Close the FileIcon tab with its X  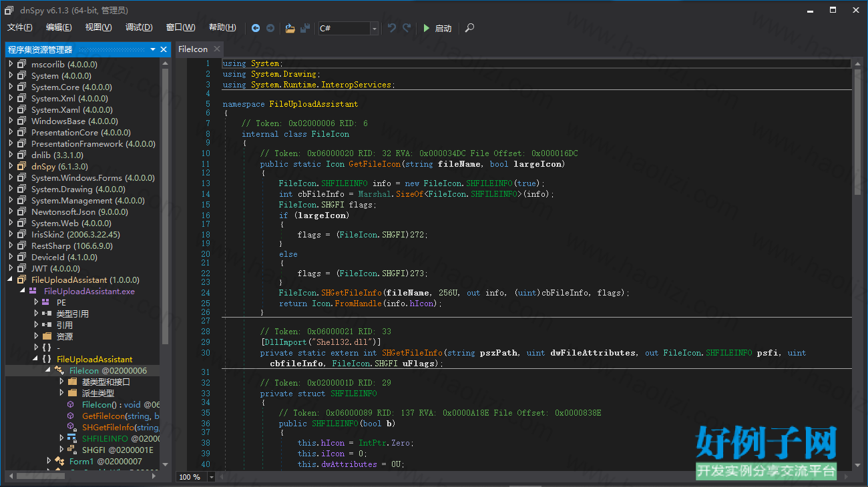pyautogui.click(x=216, y=49)
